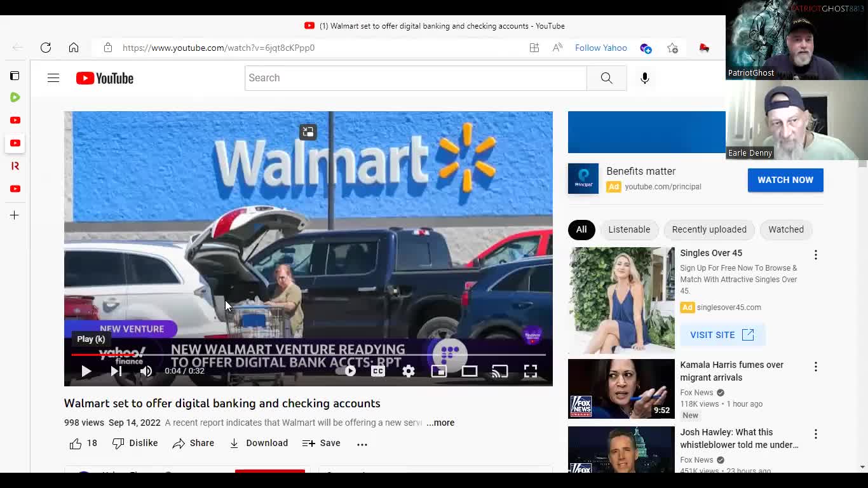Image resolution: width=868 pixels, height=488 pixels.
Task: Switch to theater mode
Action: (x=470, y=371)
